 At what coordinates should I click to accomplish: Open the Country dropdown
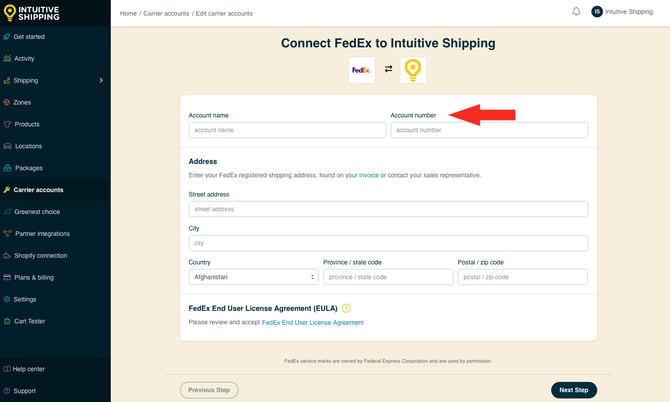[x=253, y=277]
